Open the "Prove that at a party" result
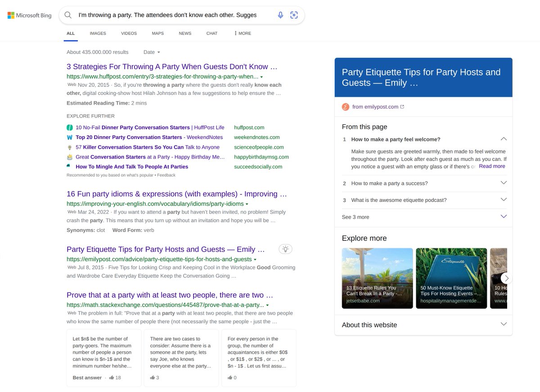This screenshot has height=392, width=540. click(170, 295)
